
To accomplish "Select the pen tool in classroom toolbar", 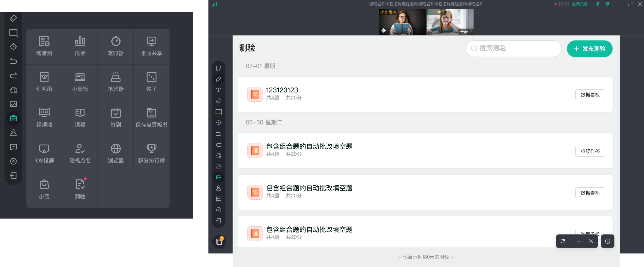I will 218,79.
